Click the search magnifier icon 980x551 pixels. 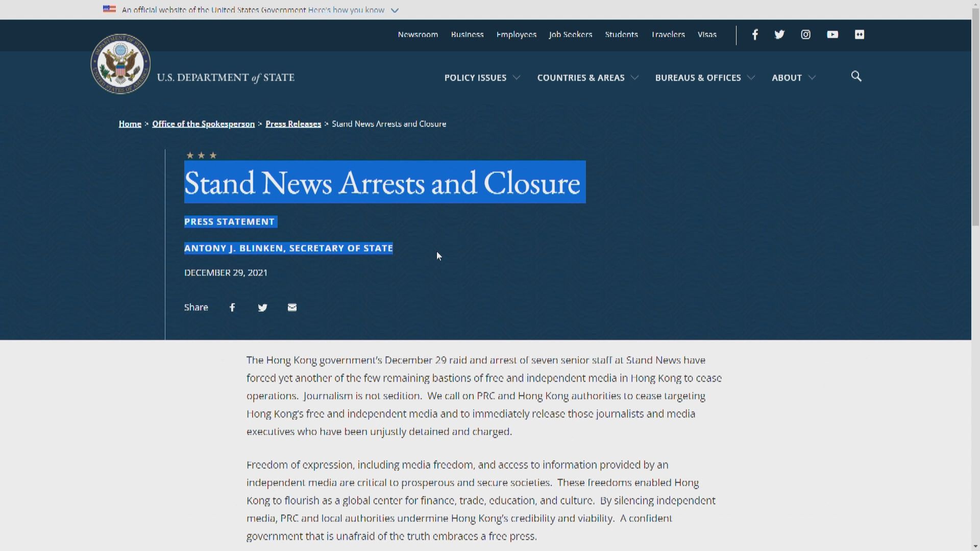point(856,77)
